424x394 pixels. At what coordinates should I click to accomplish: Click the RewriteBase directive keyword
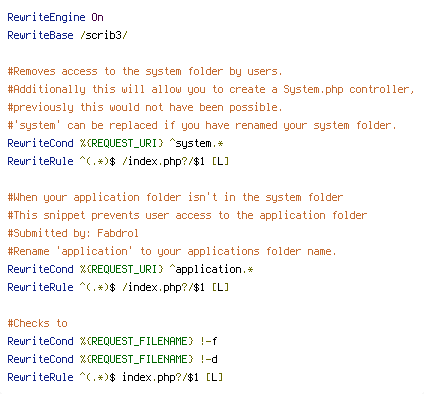tap(40, 35)
